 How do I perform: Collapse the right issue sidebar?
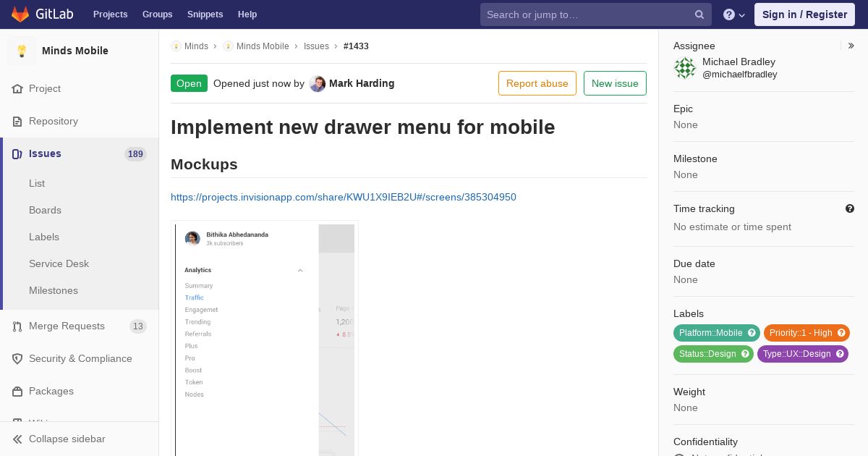coord(851,46)
